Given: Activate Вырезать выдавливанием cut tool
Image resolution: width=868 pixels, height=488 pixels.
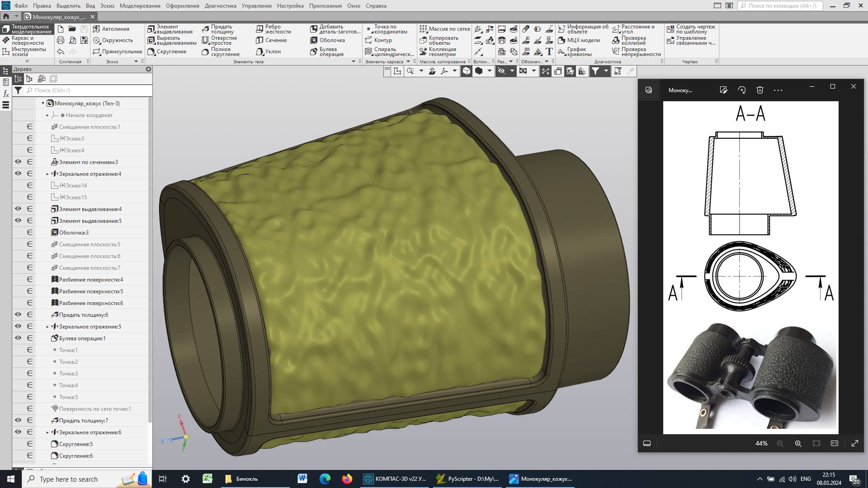Looking at the screenshot, I should [x=172, y=41].
